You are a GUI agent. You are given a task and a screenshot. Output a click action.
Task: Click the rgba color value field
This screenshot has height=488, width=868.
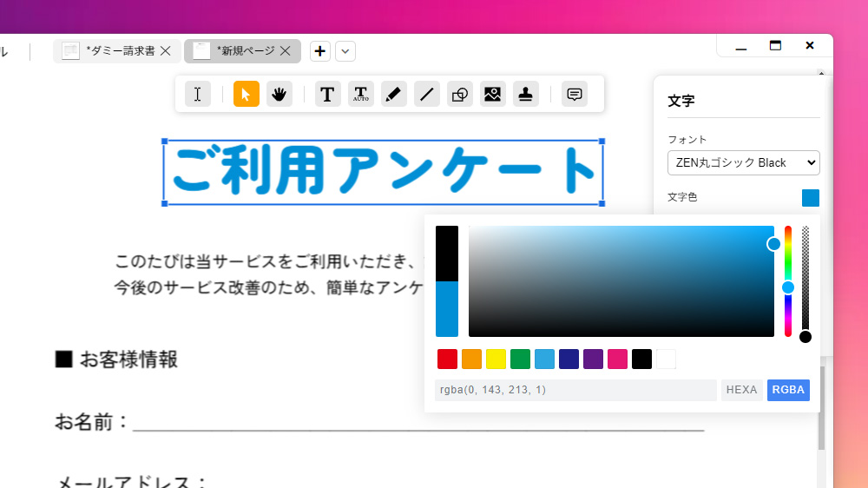pyautogui.click(x=575, y=390)
